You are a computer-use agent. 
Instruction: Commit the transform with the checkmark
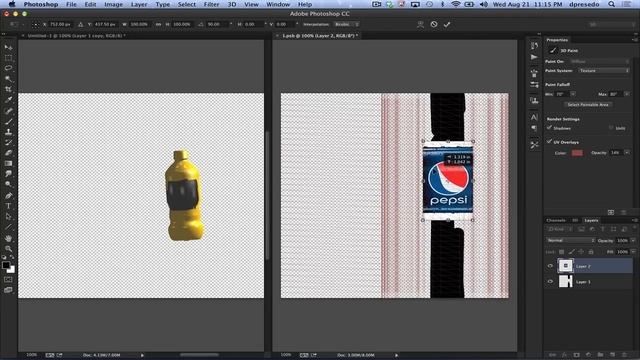coord(447,24)
